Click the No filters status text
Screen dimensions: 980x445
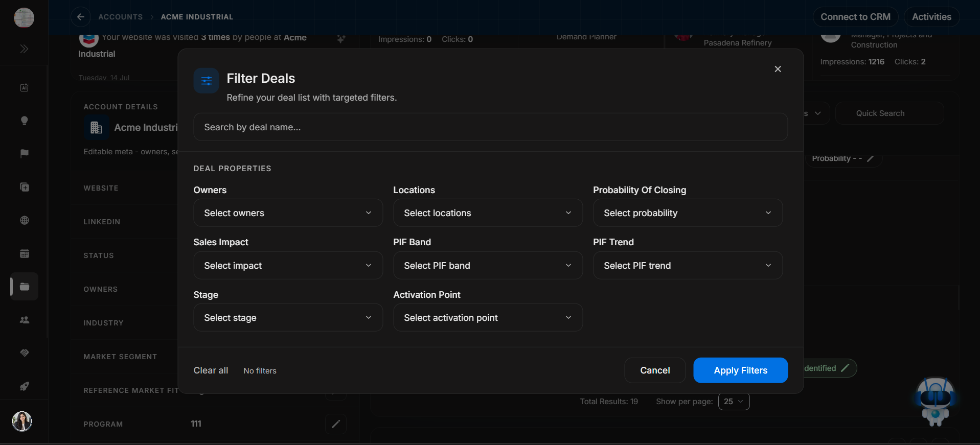click(x=260, y=371)
